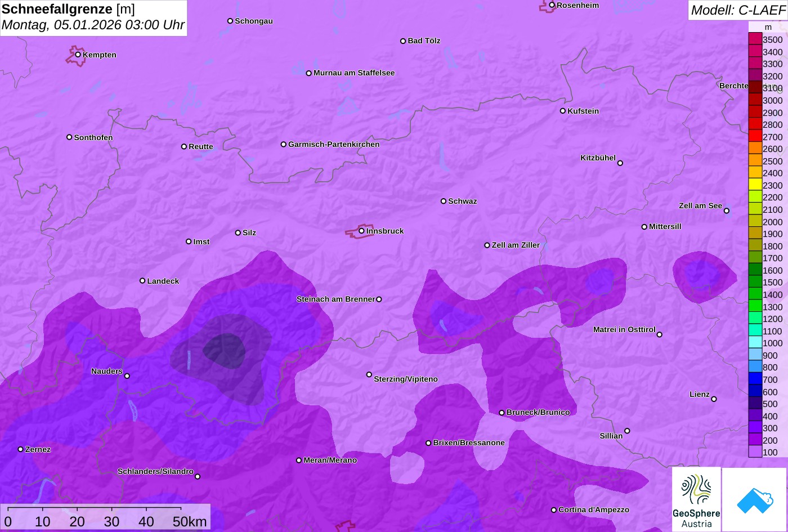Click the Imst marker dot

tap(189, 242)
